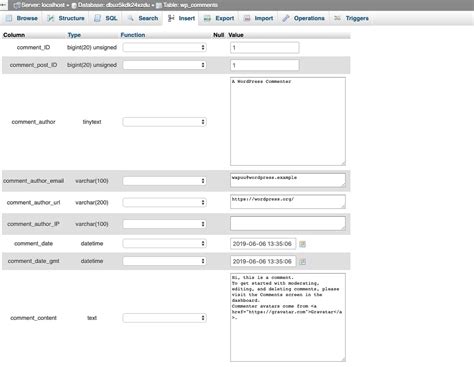Click the Triggers tab icon

(337, 18)
